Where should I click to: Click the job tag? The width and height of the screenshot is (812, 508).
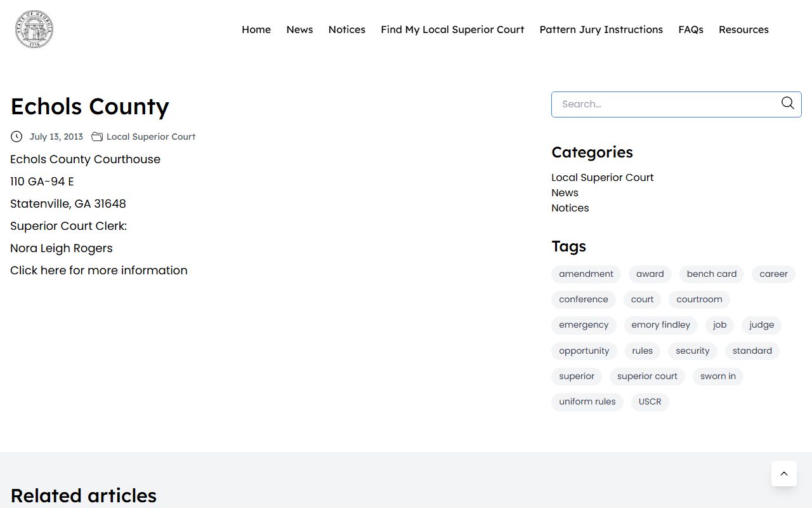coord(720,325)
